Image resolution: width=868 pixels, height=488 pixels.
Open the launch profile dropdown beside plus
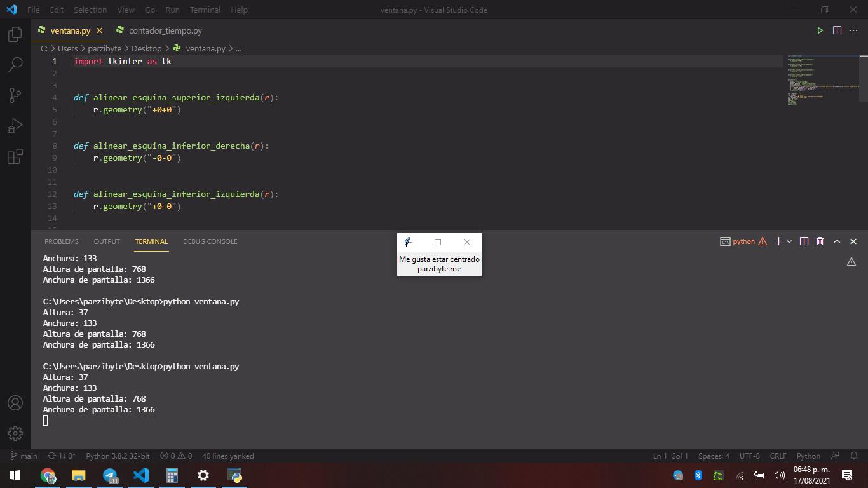click(789, 241)
